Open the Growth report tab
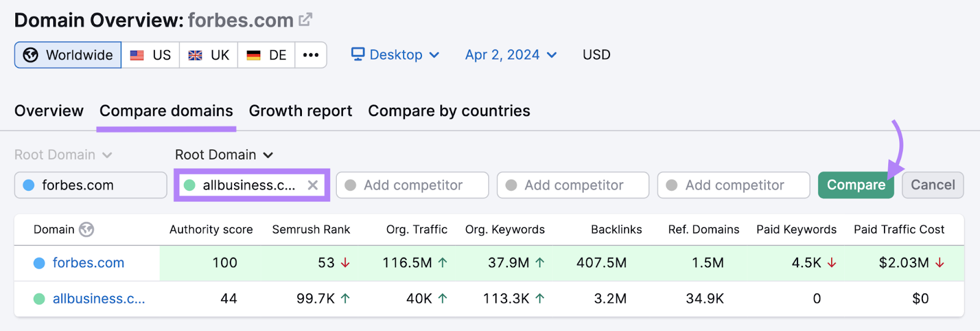 pyautogui.click(x=300, y=111)
